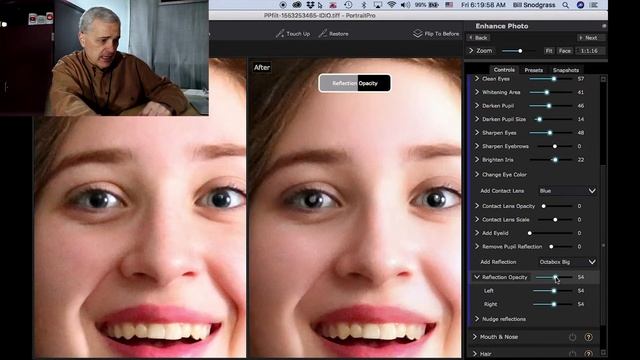
Task: Click the Whitening Area value 41
Action: [x=580, y=92]
